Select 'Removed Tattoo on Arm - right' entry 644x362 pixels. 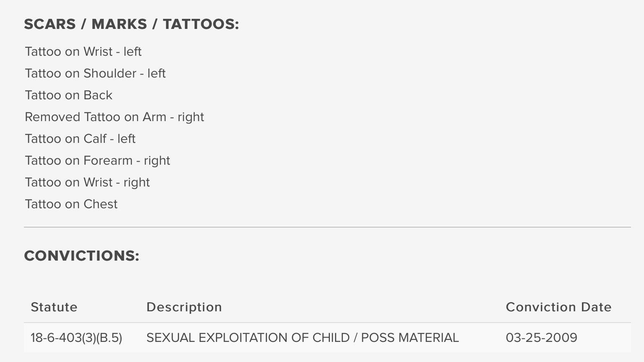click(x=114, y=117)
